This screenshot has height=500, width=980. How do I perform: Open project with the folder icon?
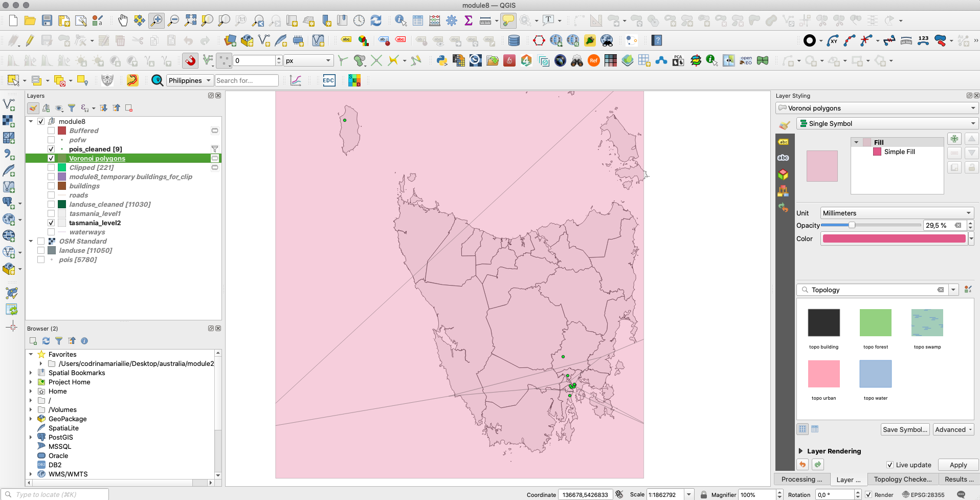(30, 20)
